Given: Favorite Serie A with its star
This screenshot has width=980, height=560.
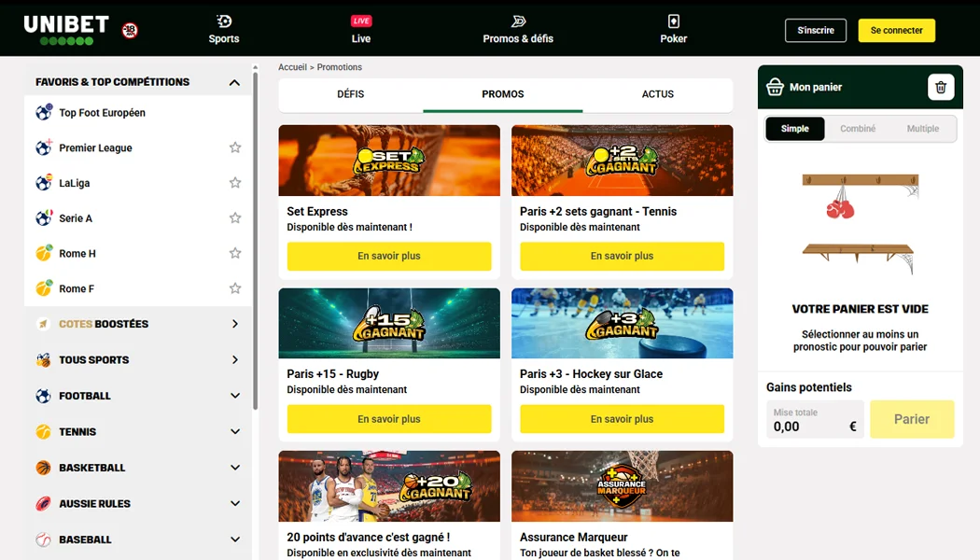Looking at the screenshot, I should point(235,217).
